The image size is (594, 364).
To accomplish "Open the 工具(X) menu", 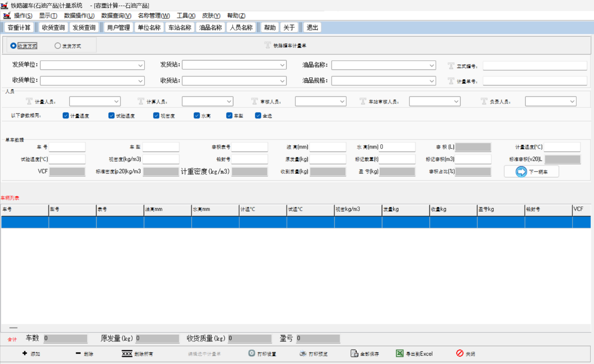I will tap(186, 15).
